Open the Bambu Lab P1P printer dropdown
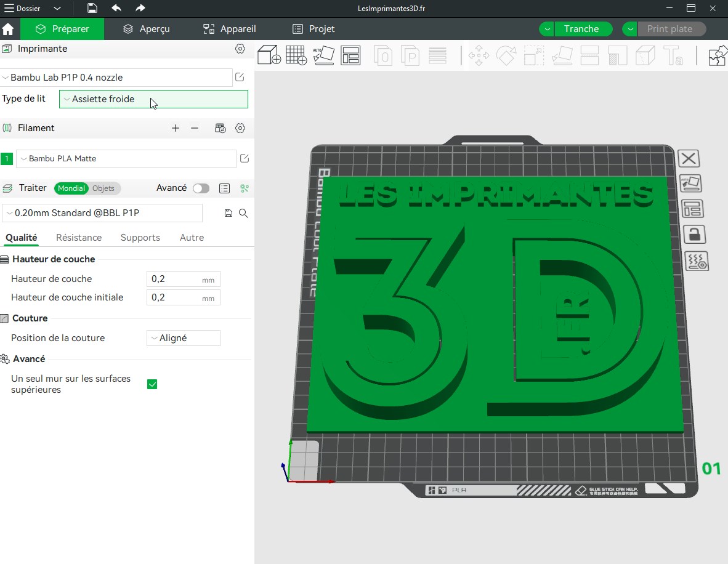728x564 pixels. [x=116, y=78]
